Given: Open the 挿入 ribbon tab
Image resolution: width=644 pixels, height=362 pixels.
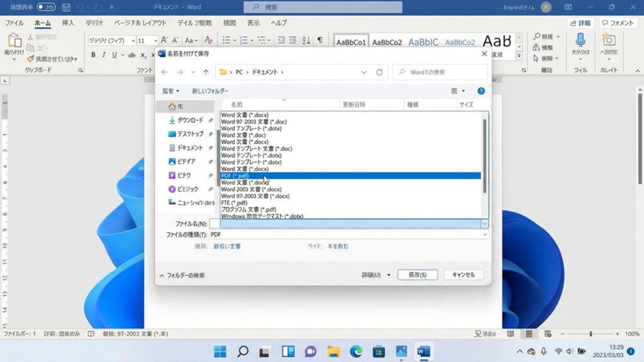Looking at the screenshot, I should click(68, 23).
